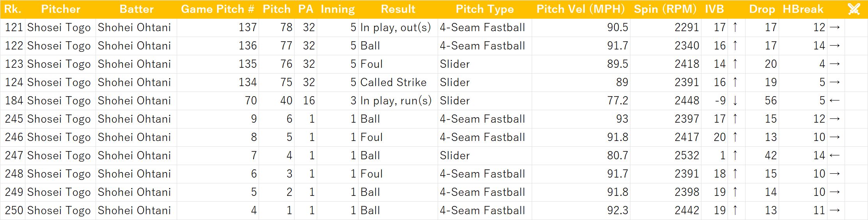Select the HBreak column header
868x220 pixels.
[x=803, y=9]
